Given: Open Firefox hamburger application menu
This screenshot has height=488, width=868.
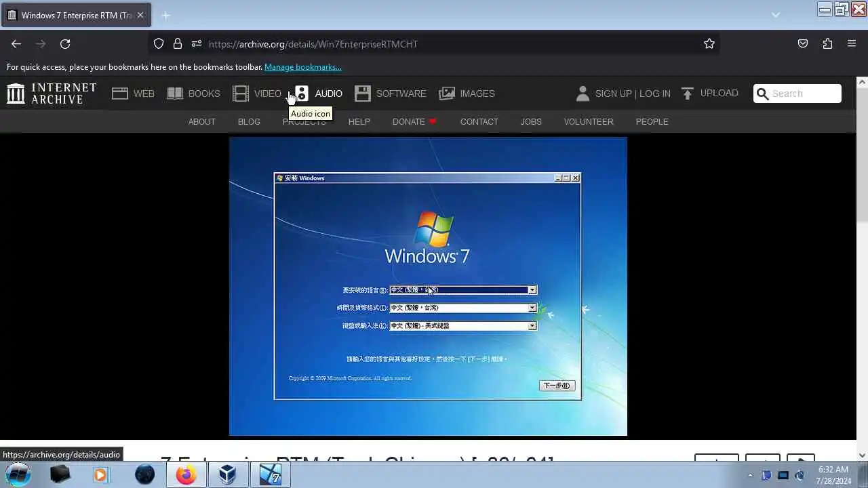Looking at the screenshot, I should click(x=852, y=43).
